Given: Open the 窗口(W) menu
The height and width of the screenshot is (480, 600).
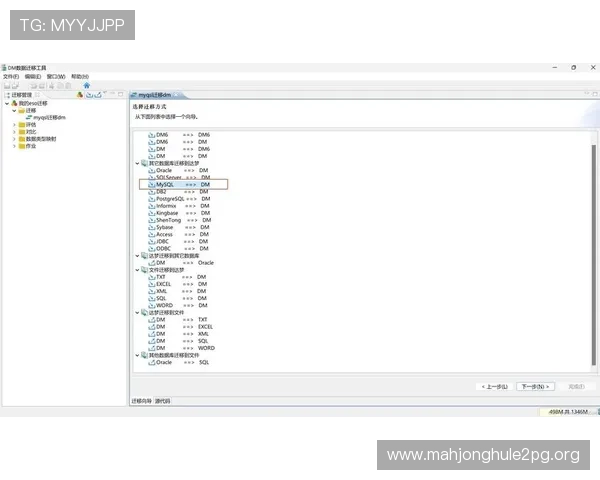Looking at the screenshot, I should [56, 76].
